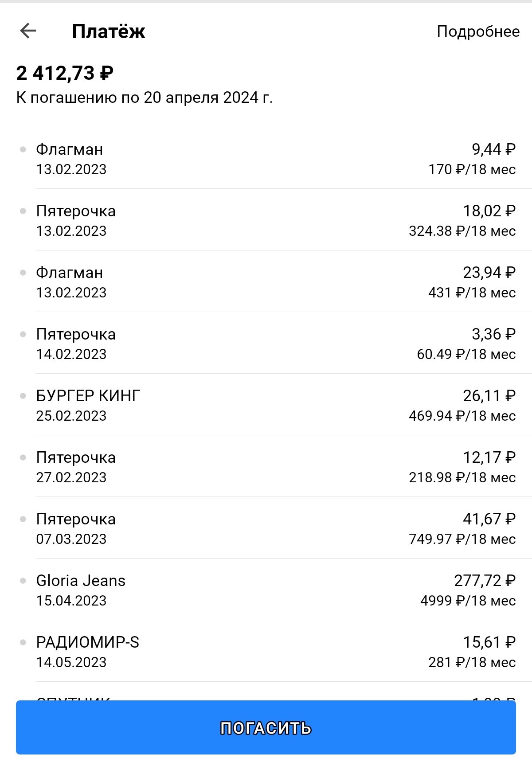Select Пятерочка payment dated 14.02.2023

pyautogui.click(x=266, y=344)
